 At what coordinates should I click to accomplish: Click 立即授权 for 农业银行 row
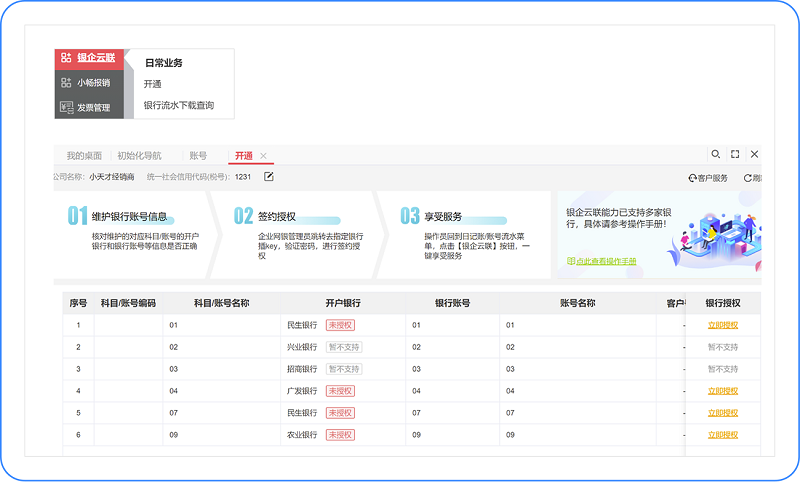pos(722,435)
